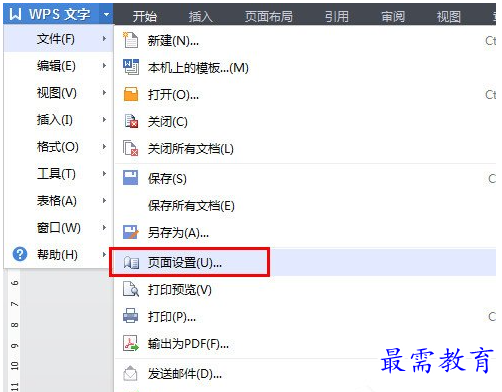The height and width of the screenshot is (392, 502).
Task: Click the Close document icon
Action: click(x=131, y=121)
